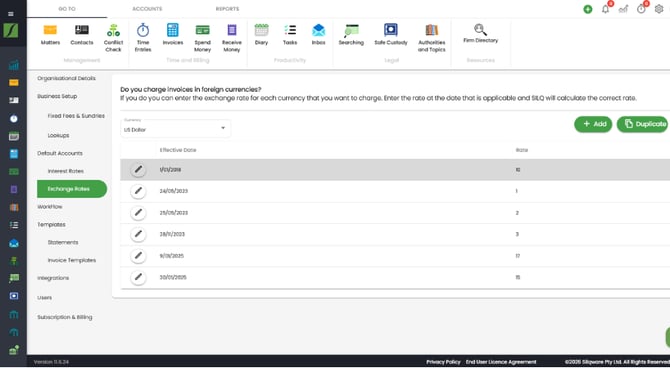
Task: Open Workflow settings section
Action: [50, 207]
